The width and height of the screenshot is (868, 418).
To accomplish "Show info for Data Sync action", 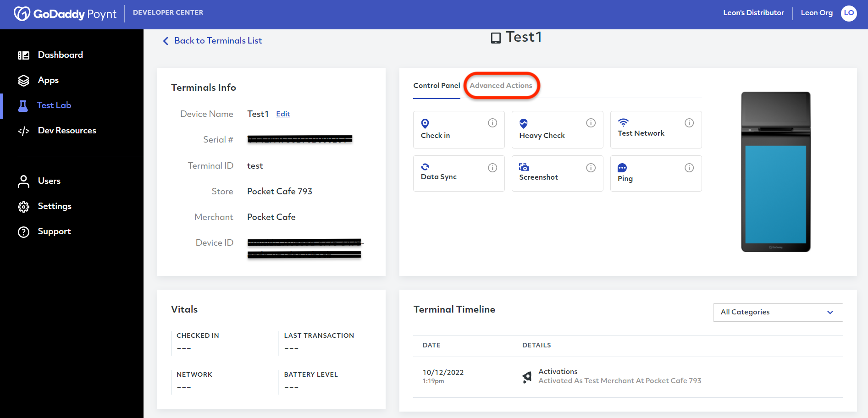I will coord(492,168).
